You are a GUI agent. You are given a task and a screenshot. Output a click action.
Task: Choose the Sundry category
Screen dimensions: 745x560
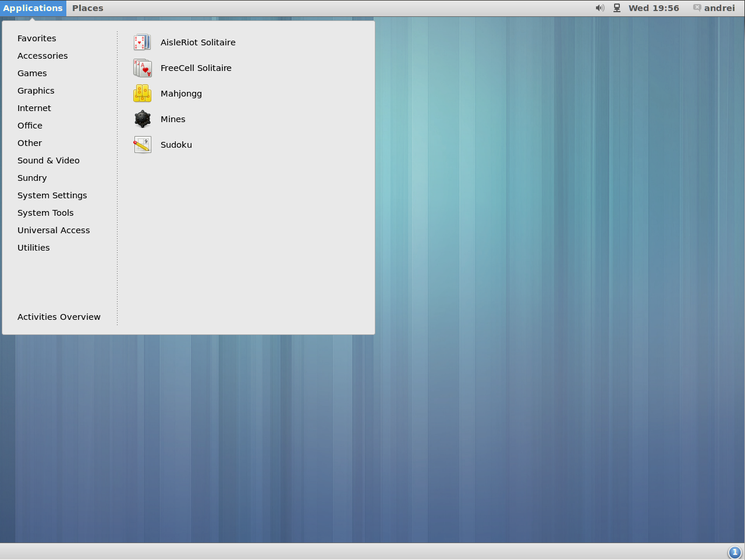32,178
